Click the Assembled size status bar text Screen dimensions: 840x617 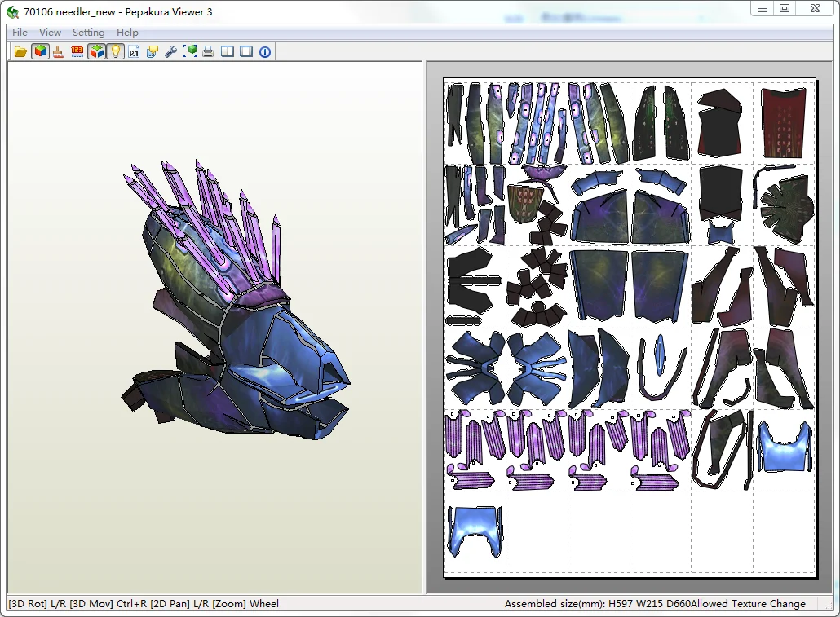pos(597,604)
